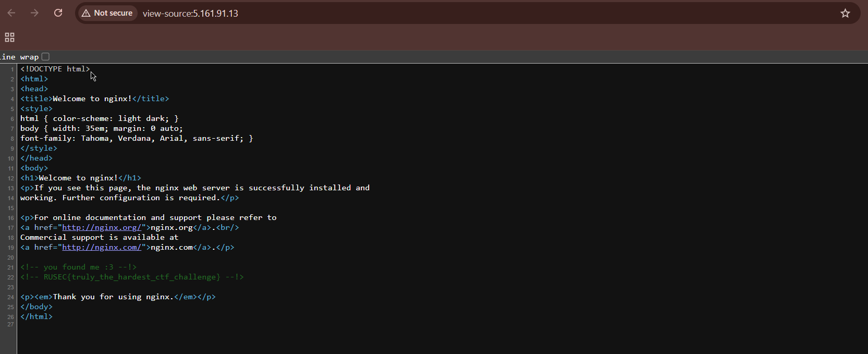Viewport: 868px width, 354px height.
Task: Open the http://nginx.org/ link
Action: (x=102, y=227)
